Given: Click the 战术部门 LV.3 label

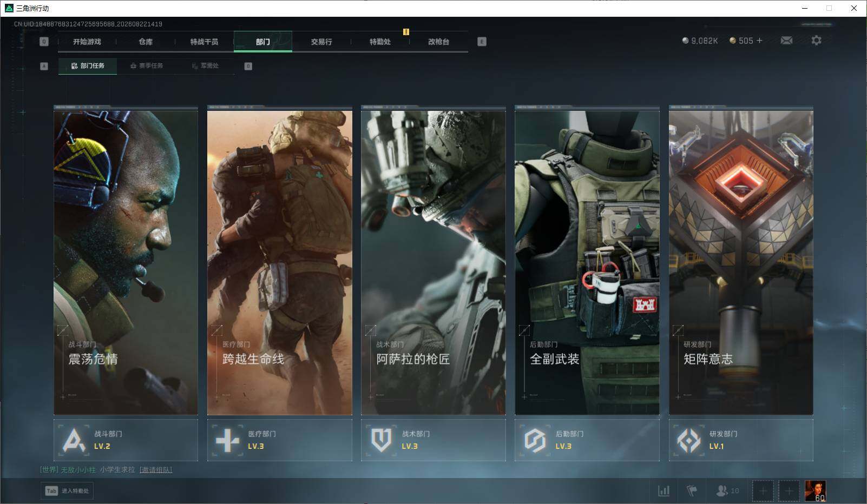Looking at the screenshot, I should tap(416, 440).
